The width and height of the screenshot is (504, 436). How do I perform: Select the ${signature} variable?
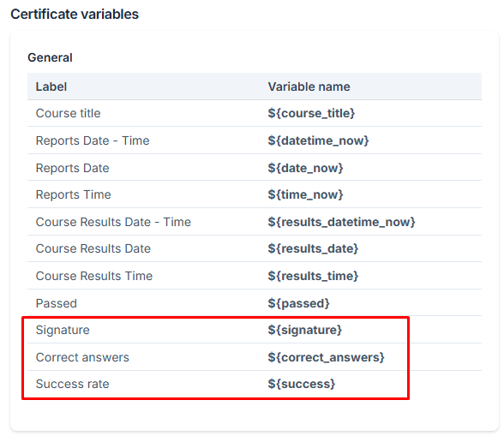coord(305,330)
